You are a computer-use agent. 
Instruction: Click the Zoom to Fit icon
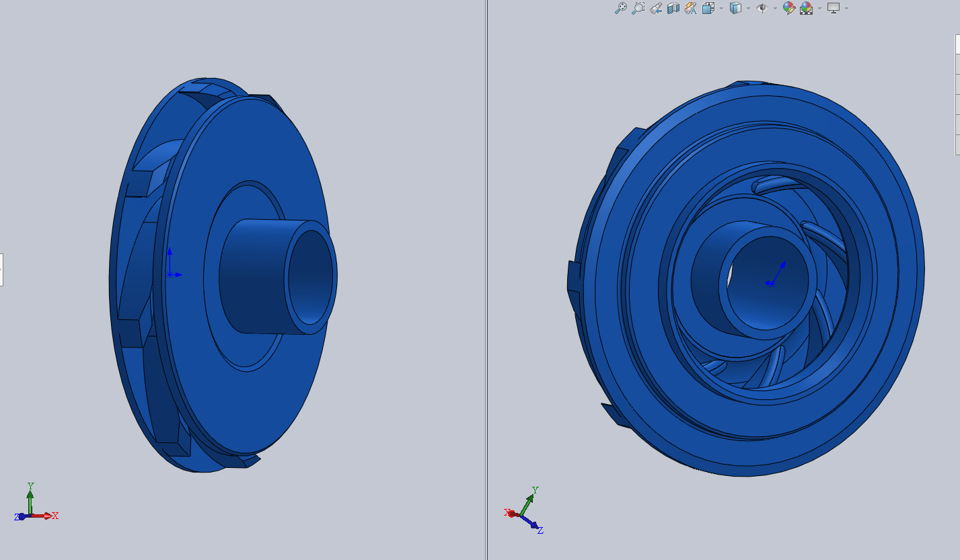[x=621, y=8]
